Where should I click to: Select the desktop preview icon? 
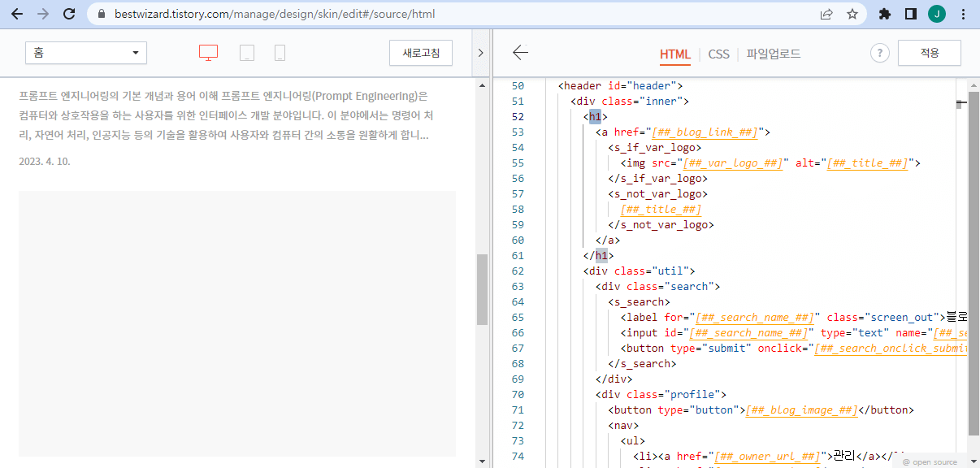(x=208, y=50)
